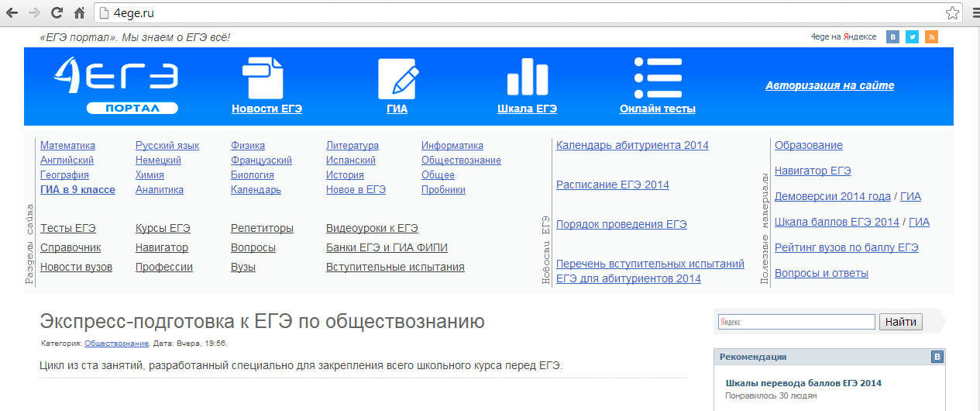The height and width of the screenshot is (411, 980).
Task: Open the Русский язык section
Action: pyautogui.click(x=167, y=145)
